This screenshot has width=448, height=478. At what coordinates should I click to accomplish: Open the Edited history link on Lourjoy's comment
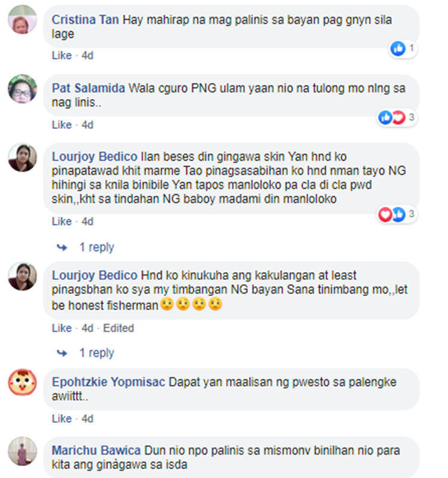click(118, 328)
